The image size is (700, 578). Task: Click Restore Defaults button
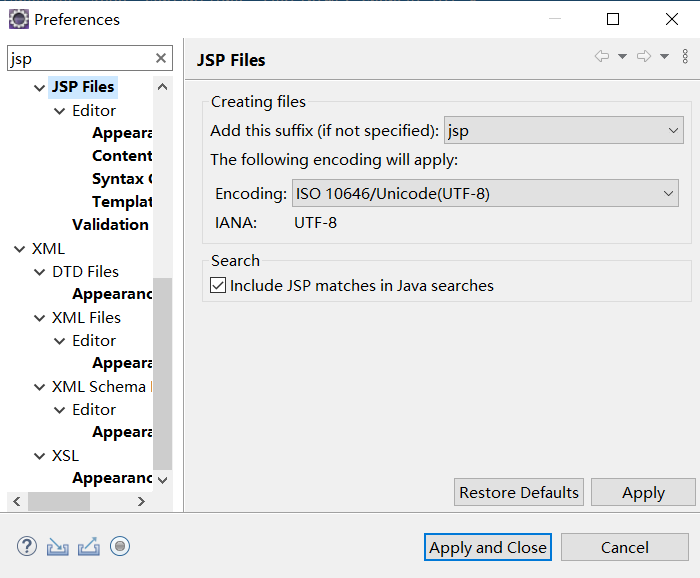519,492
